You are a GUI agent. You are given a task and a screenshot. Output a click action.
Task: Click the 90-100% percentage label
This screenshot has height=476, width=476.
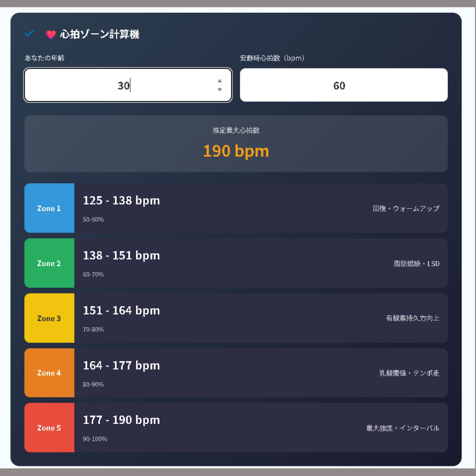(95, 439)
